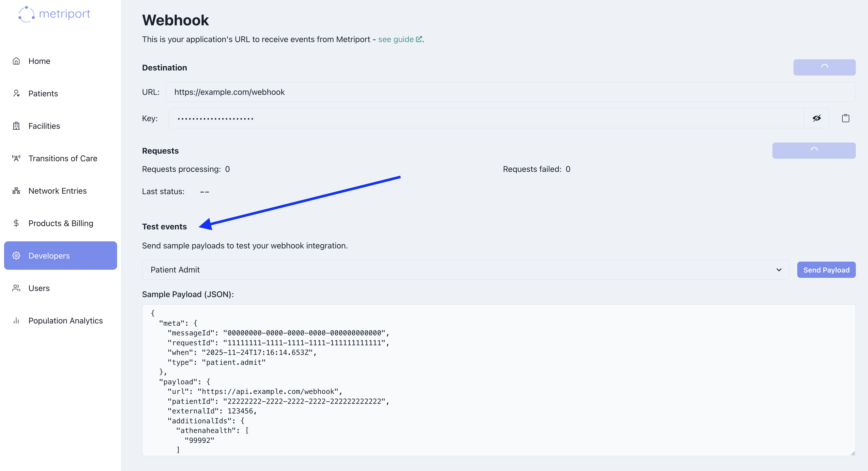Open the see guide link
The height and width of the screenshot is (471, 868).
point(395,39)
